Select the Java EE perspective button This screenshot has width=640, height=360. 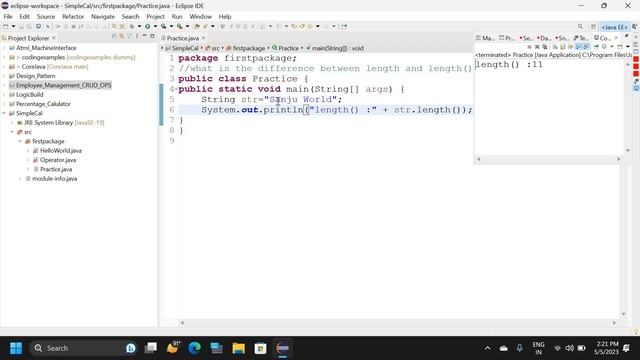[x=614, y=27]
